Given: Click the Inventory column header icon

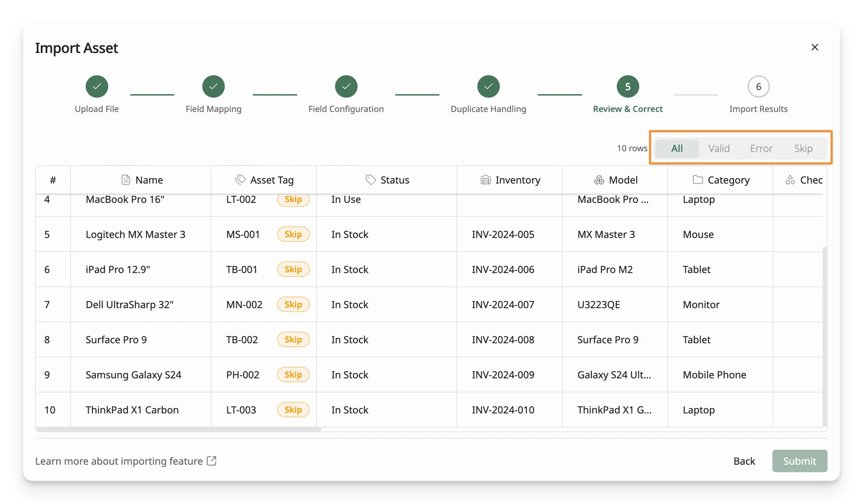Looking at the screenshot, I should coord(485,180).
